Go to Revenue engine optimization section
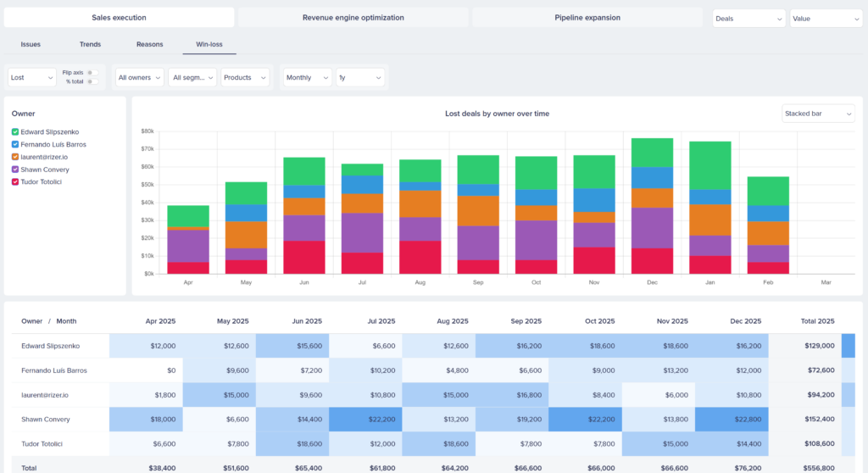Viewport: 868px width, 473px height. [x=353, y=18]
